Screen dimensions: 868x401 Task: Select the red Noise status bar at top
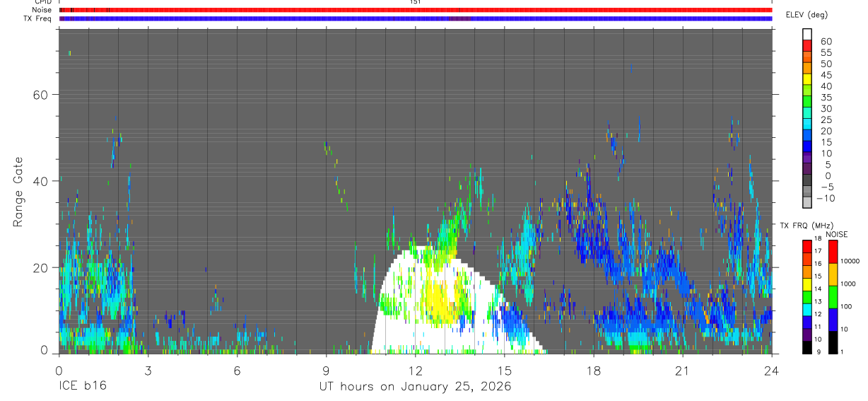(416, 10)
